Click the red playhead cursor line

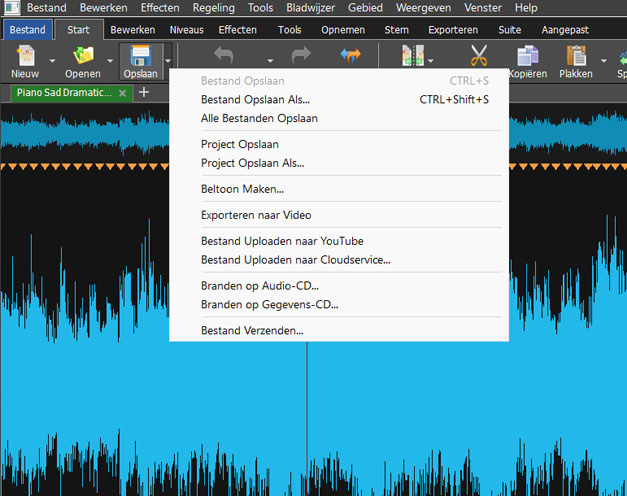pos(307,418)
